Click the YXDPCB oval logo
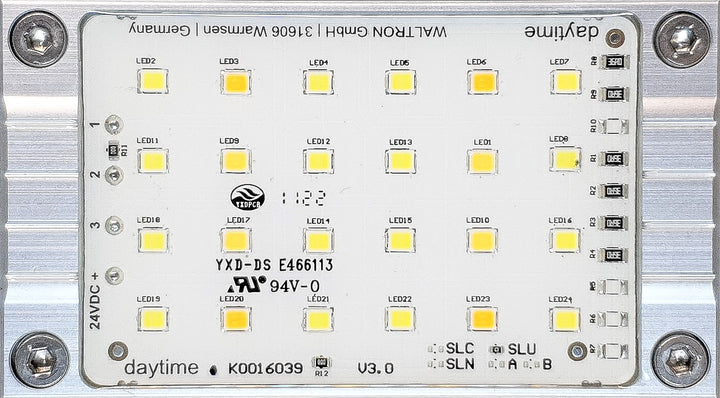The height and width of the screenshot is (398, 720). 248,197
